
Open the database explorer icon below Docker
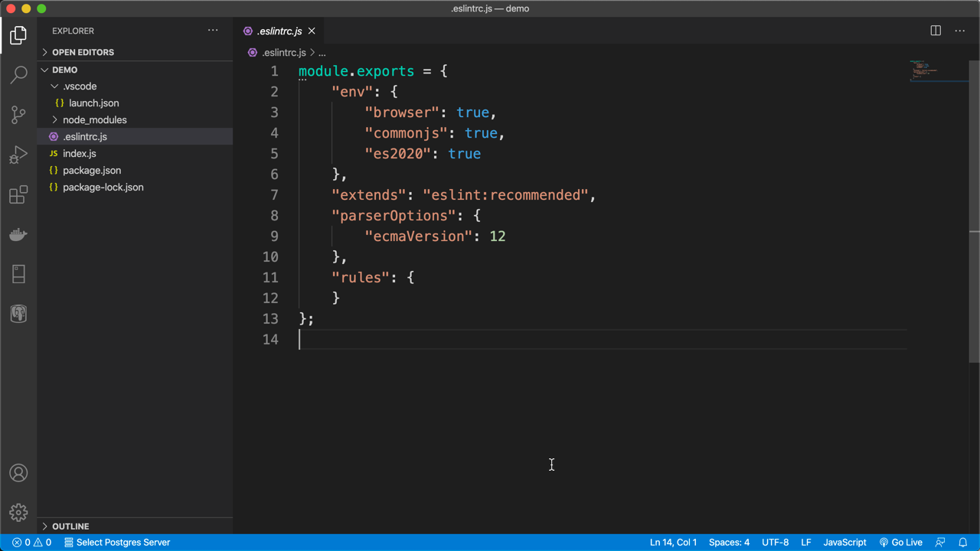tap(18, 274)
